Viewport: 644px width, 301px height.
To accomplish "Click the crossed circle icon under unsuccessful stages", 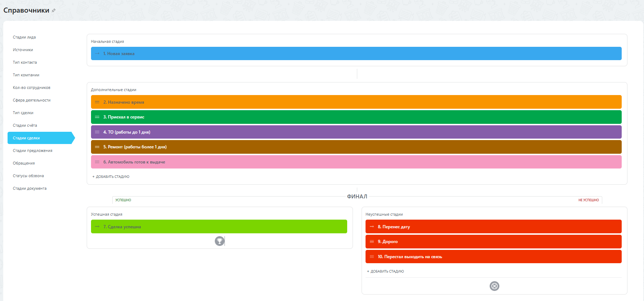I will (x=494, y=286).
